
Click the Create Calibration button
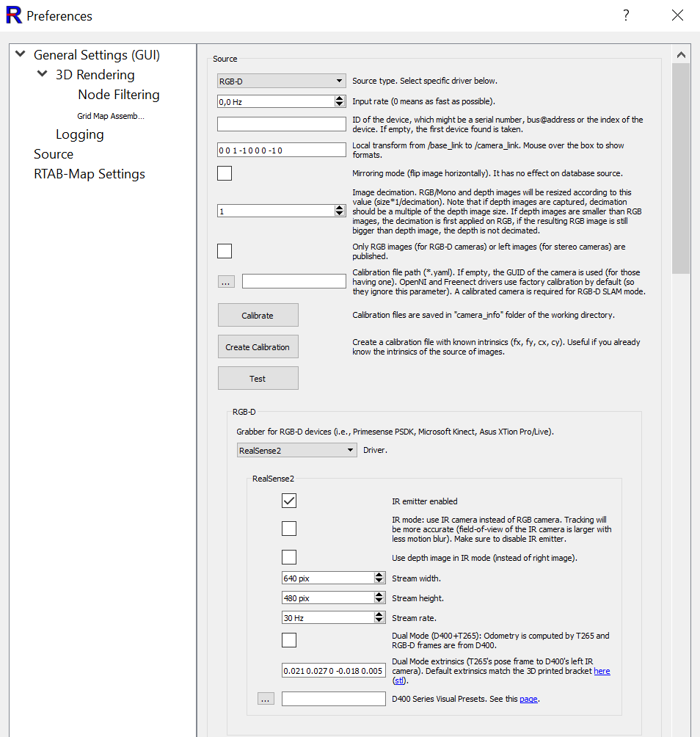click(x=258, y=346)
